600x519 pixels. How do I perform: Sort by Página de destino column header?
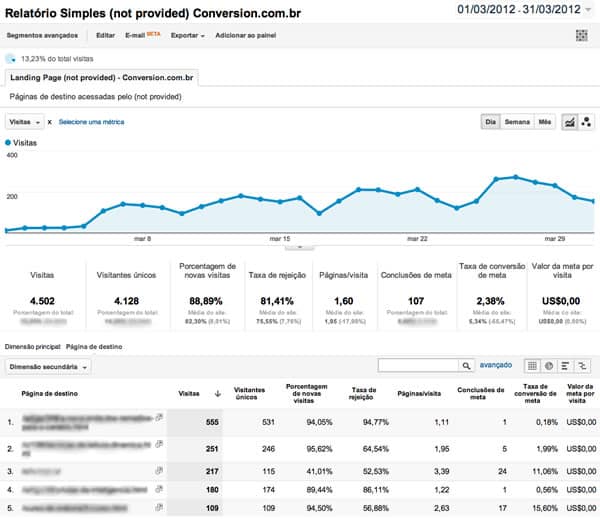(49, 393)
